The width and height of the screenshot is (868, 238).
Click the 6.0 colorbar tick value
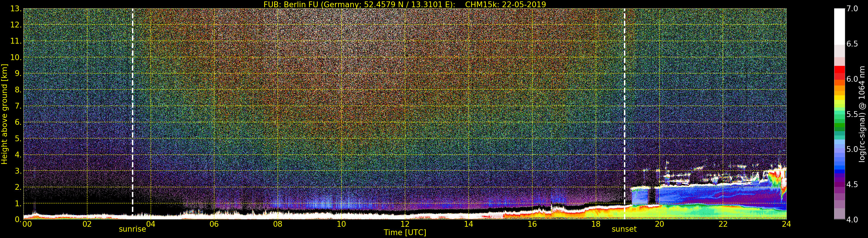pos(852,79)
